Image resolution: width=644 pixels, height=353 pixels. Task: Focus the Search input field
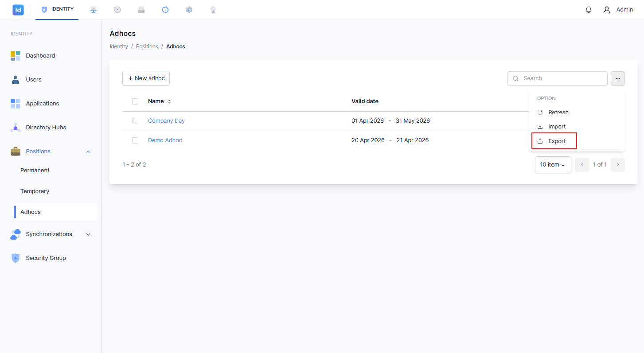(x=558, y=78)
